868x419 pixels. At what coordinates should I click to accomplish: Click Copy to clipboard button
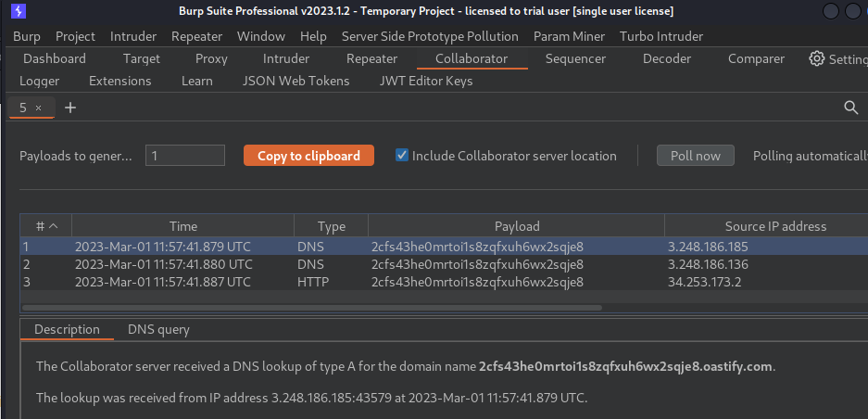(308, 156)
